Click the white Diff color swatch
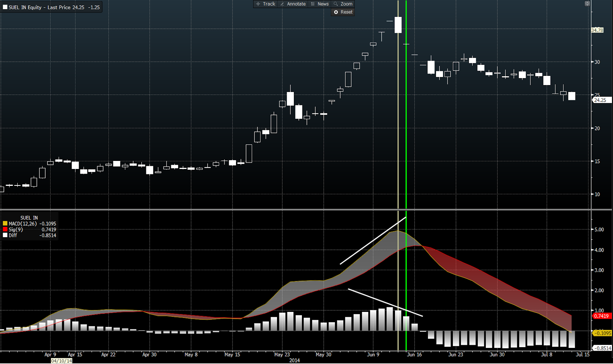This screenshot has height=364, width=613. [5, 235]
